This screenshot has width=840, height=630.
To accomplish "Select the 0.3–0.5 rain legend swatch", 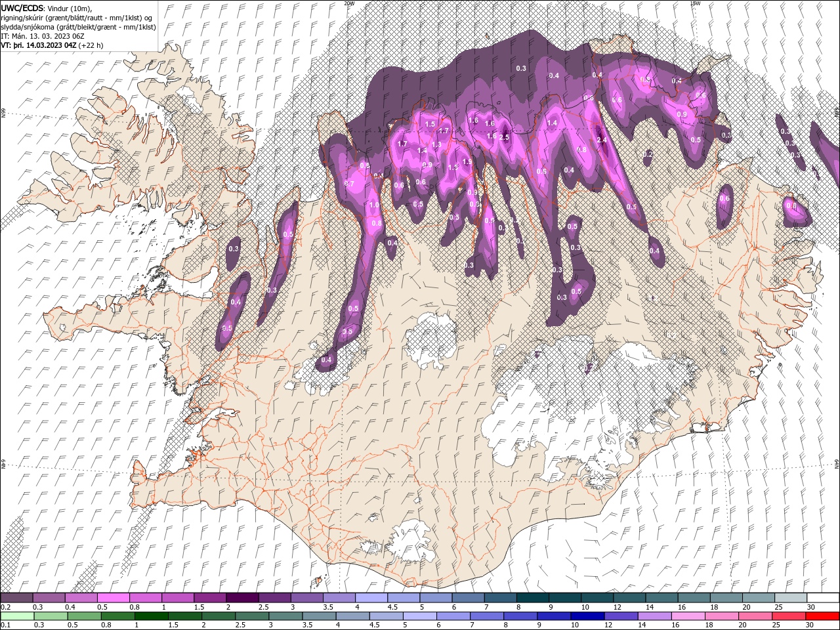I will (x=51, y=616).
